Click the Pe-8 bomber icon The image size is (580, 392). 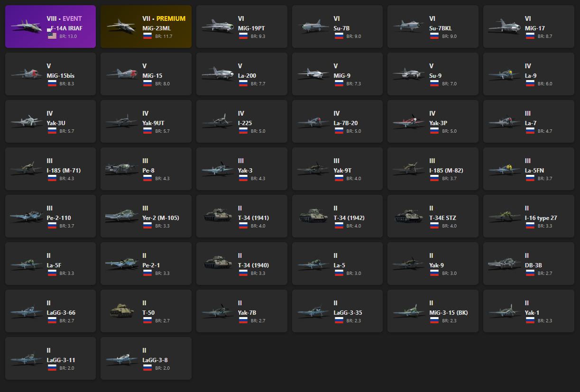pyautogui.click(x=122, y=169)
